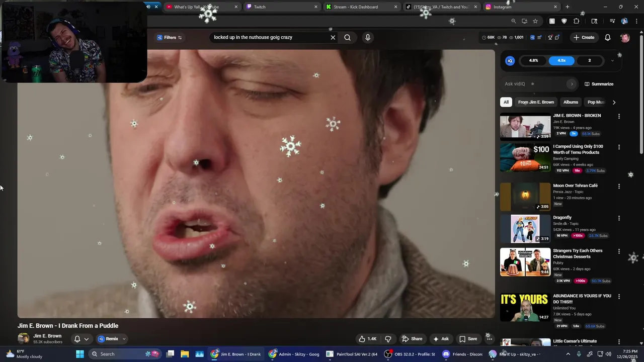
Task: Save the video to playlist
Action: coord(468,339)
